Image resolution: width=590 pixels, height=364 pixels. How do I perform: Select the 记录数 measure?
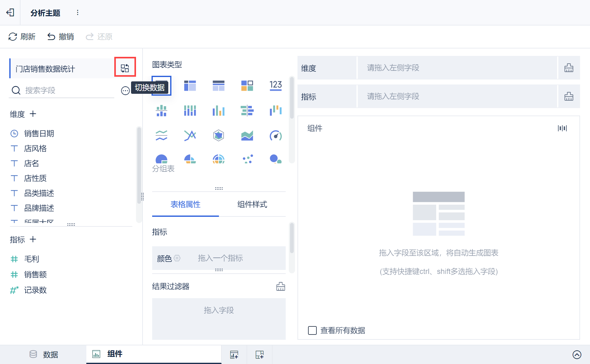[35, 290]
